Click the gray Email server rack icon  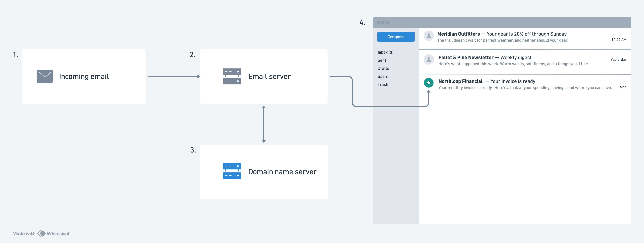pos(232,76)
